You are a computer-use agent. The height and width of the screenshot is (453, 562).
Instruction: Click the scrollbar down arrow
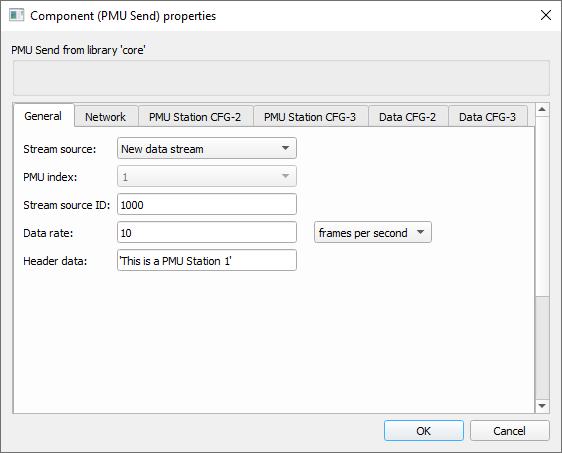tap(542, 406)
